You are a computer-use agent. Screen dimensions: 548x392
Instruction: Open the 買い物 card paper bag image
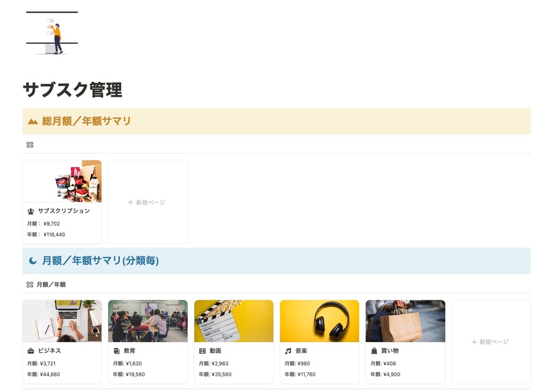(x=405, y=321)
